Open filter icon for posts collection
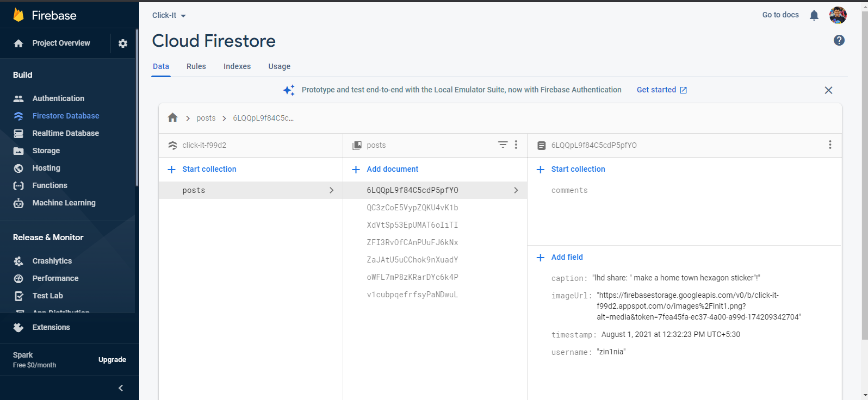This screenshot has height=400, width=868. 503,145
